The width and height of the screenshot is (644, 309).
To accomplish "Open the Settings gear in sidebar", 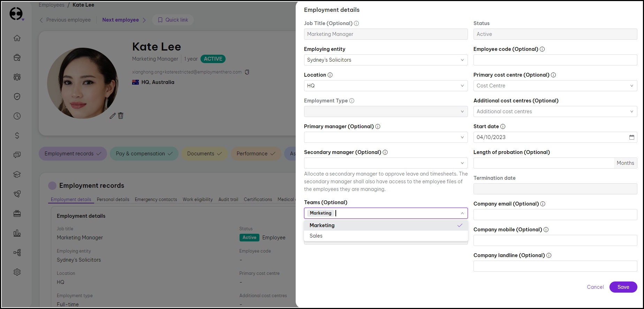I will click(17, 272).
